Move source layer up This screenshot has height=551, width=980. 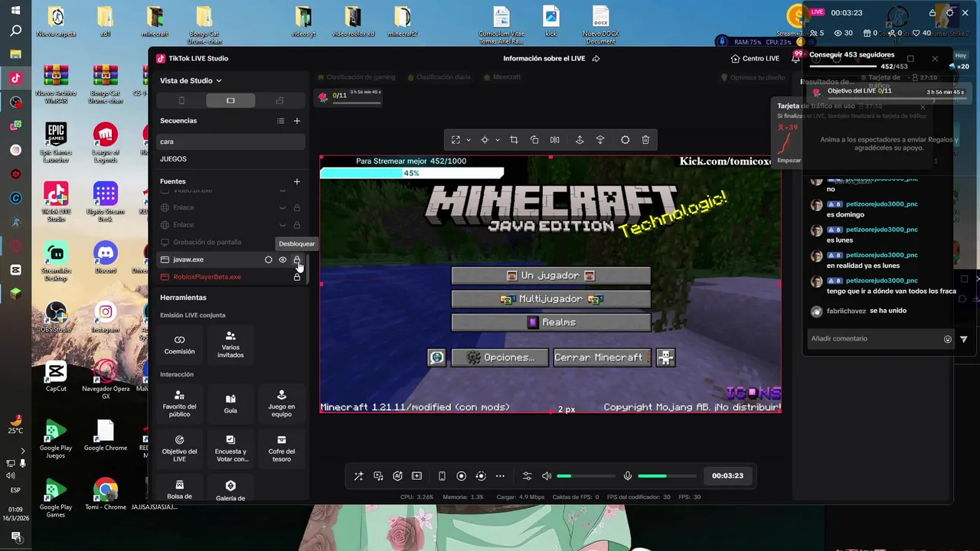point(580,140)
